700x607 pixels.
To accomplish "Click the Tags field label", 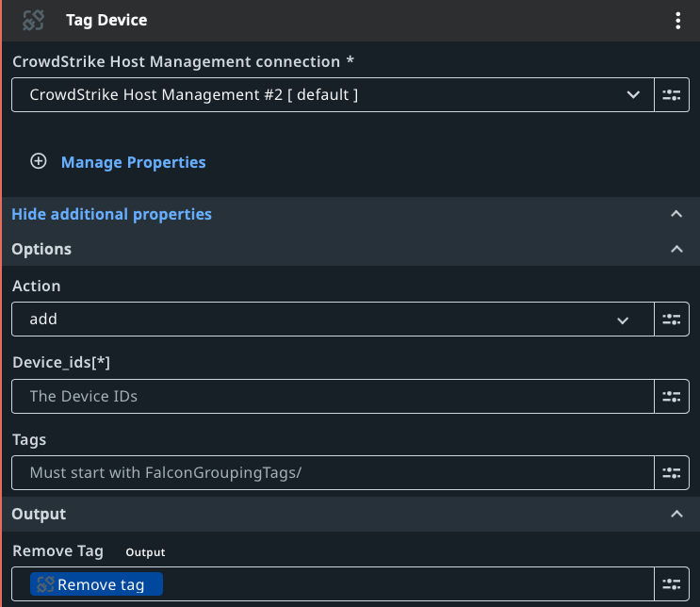I will pos(29,439).
